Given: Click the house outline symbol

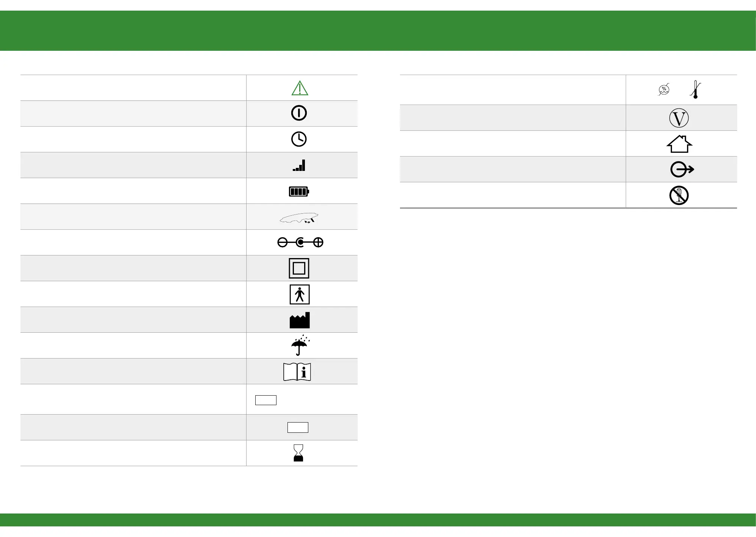Looking at the screenshot, I should 679,144.
